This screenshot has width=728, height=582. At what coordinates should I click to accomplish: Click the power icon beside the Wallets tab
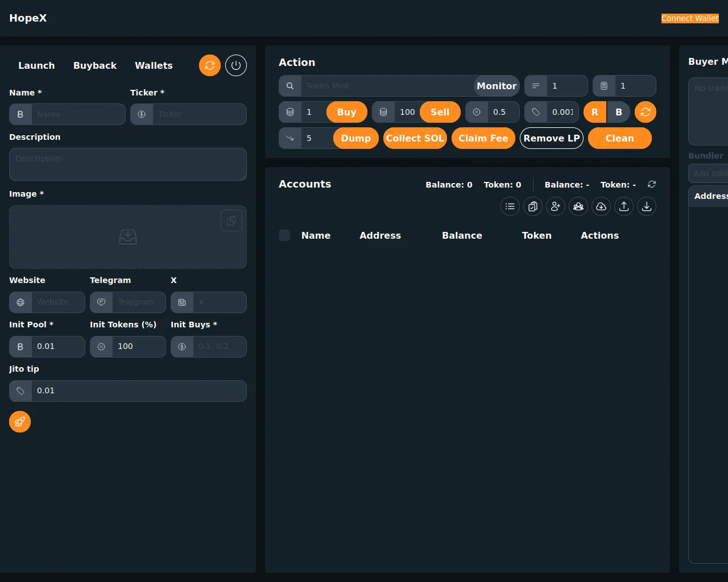tap(236, 65)
